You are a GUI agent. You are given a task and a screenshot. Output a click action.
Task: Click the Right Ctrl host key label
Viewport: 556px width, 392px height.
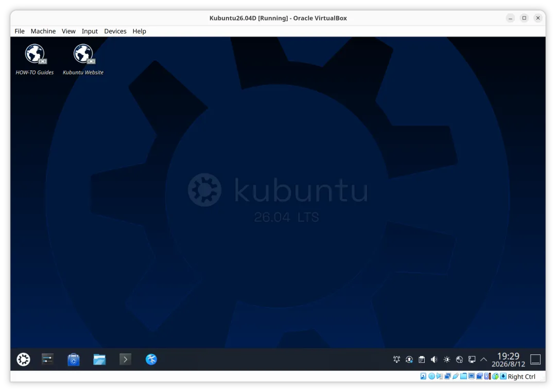tap(522, 377)
